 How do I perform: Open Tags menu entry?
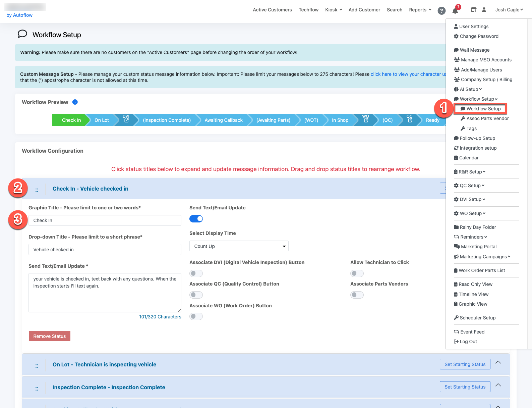(x=468, y=129)
